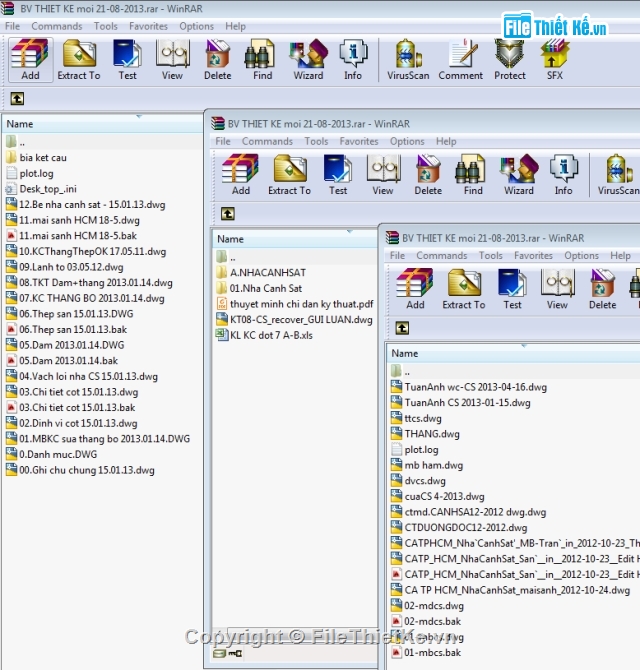Click Delete icon in back WinRAR window
This screenshot has width=640, height=670.
click(x=217, y=59)
